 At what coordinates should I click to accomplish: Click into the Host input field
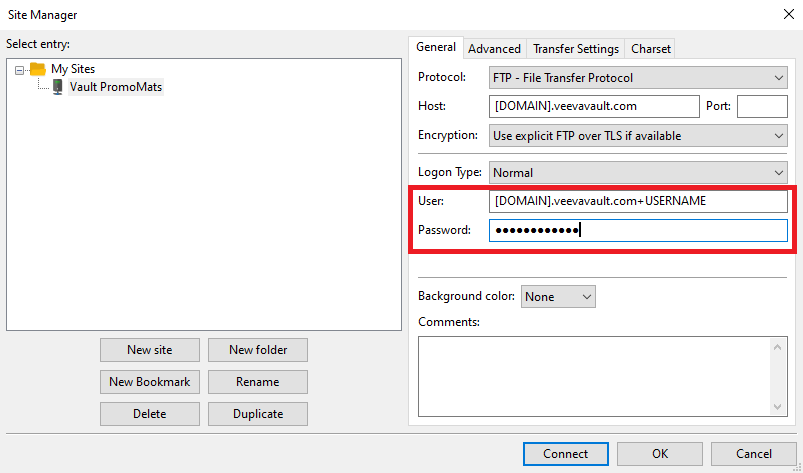pyautogui.click(x=594, y=106)
